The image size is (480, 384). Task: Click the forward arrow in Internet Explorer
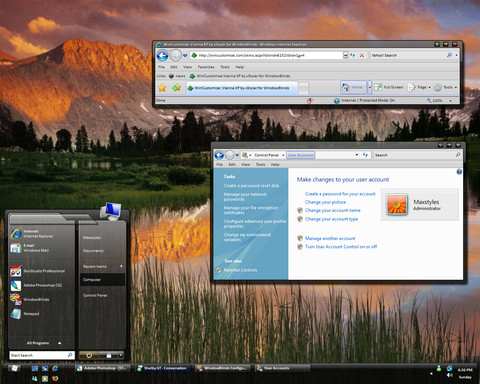[176, 55]
